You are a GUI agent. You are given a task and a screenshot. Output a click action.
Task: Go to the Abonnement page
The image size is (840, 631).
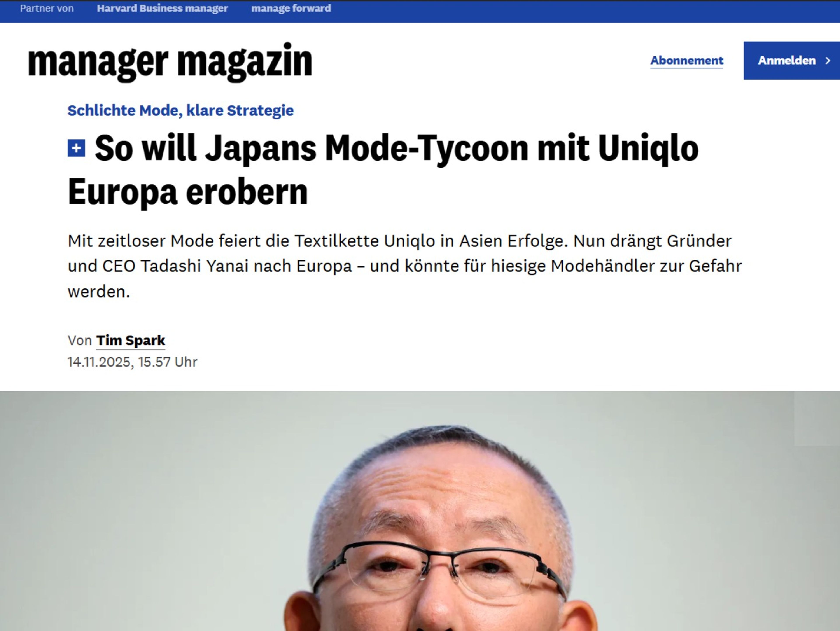687,61
